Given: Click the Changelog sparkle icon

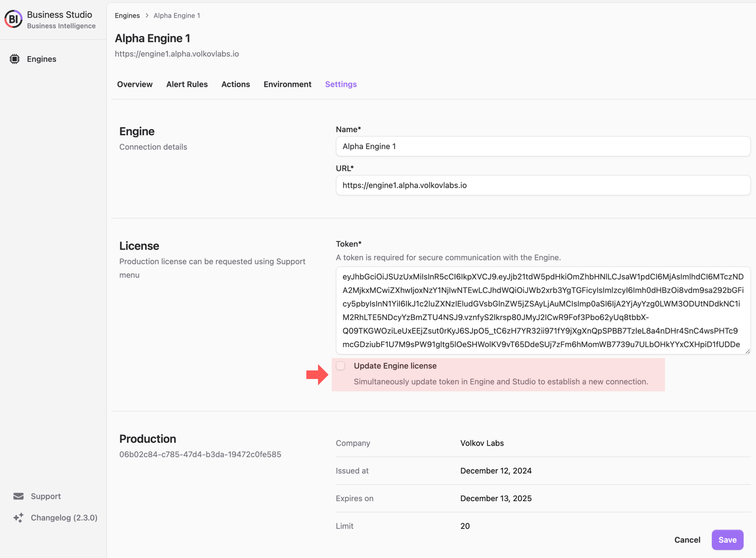Looking at the screenshot, I should point(18,518).
